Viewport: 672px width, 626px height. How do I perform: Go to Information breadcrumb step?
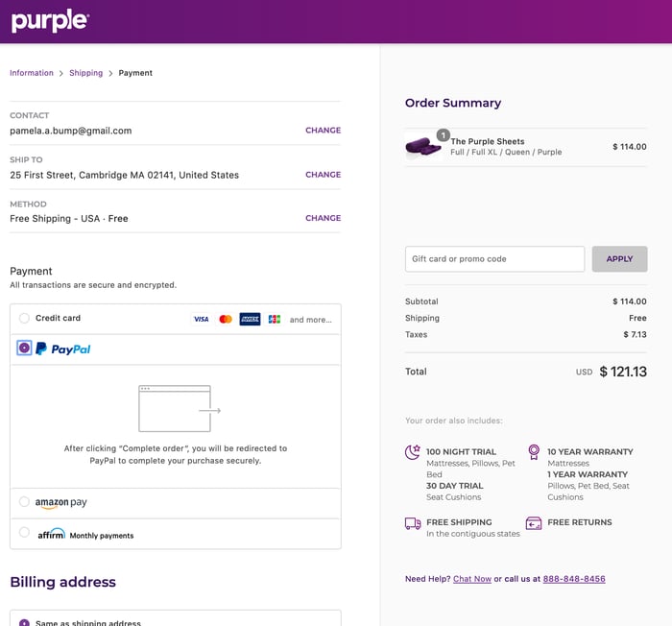pyautogui.click(x=32, y=73)
